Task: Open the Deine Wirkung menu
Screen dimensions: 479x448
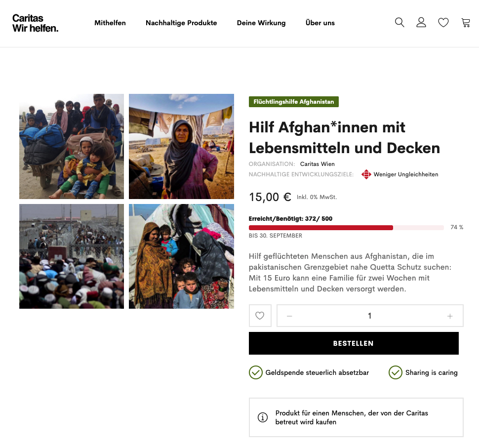Action: coord(261,23)
